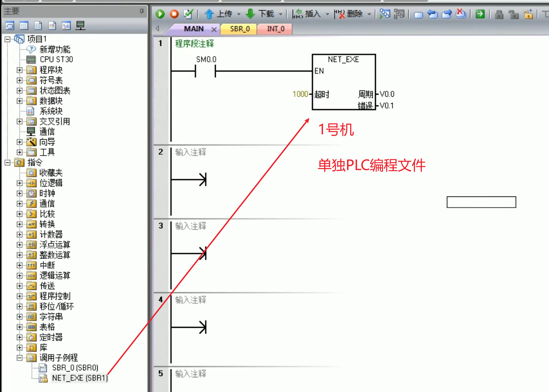Expand the 程序块 tree node
549x392 pixels.
[x=20, y=70]
